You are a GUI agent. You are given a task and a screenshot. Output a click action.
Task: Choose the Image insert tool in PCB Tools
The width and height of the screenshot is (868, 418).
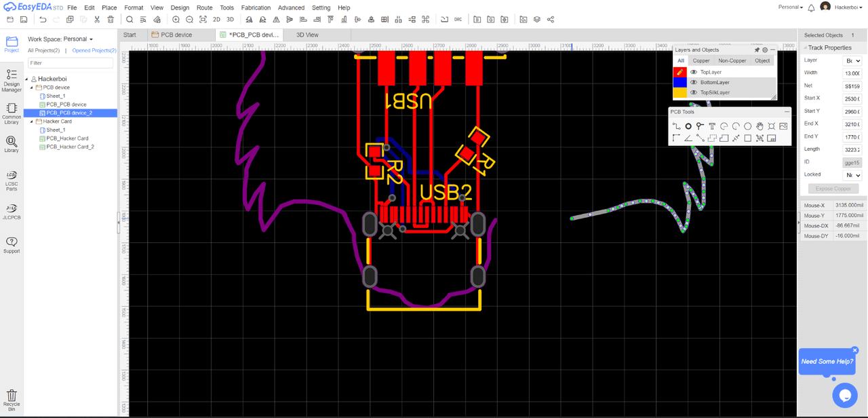pos(783,126)
